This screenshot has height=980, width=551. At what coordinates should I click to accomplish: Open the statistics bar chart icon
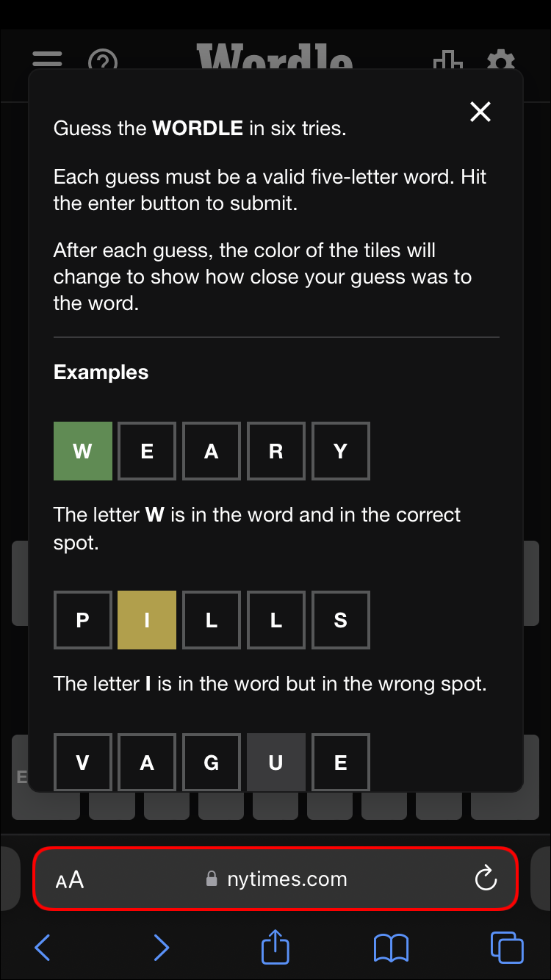[447, 60]
